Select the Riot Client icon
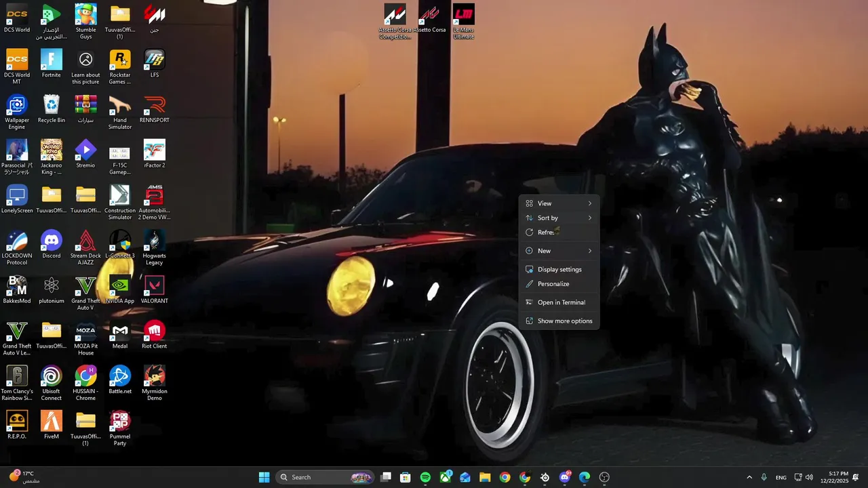The height and width of the screenshot is (488, 868). tap(155, 335)
